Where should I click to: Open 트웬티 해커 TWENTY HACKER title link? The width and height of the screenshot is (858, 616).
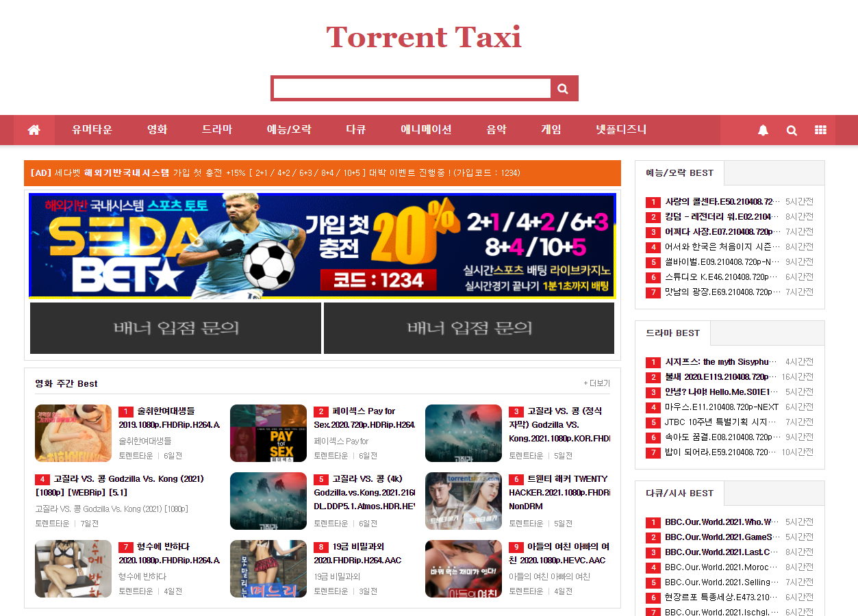pyautogui.click(x=559, y=492)
